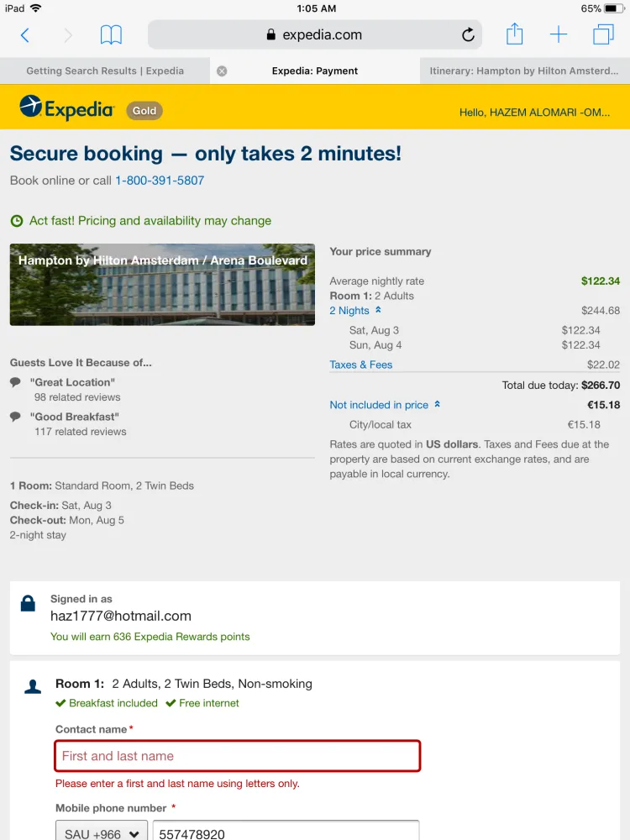This screenshot has width=630, height=840.
Task: Open a new tab with plus icon
Action: (559, 34)
